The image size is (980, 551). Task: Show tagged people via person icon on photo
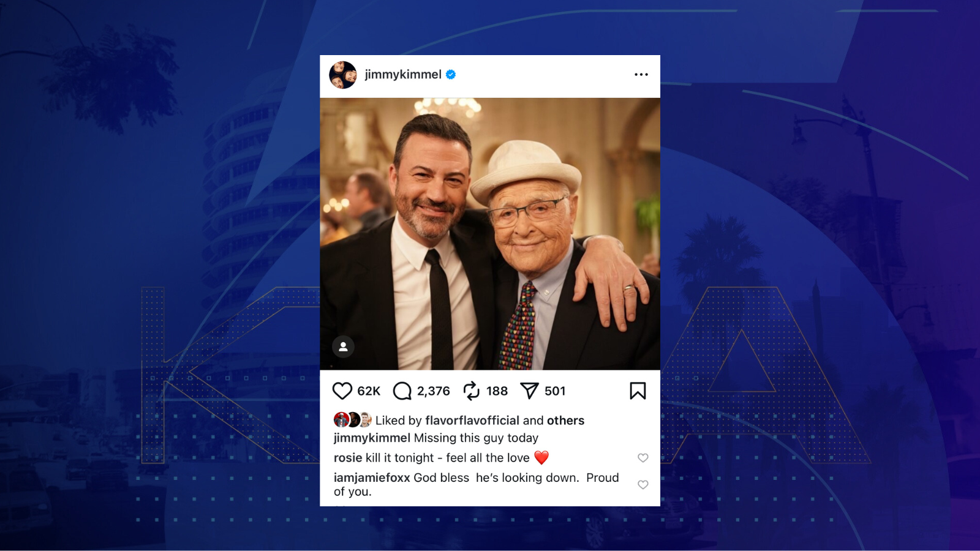(x=343, y=347)
